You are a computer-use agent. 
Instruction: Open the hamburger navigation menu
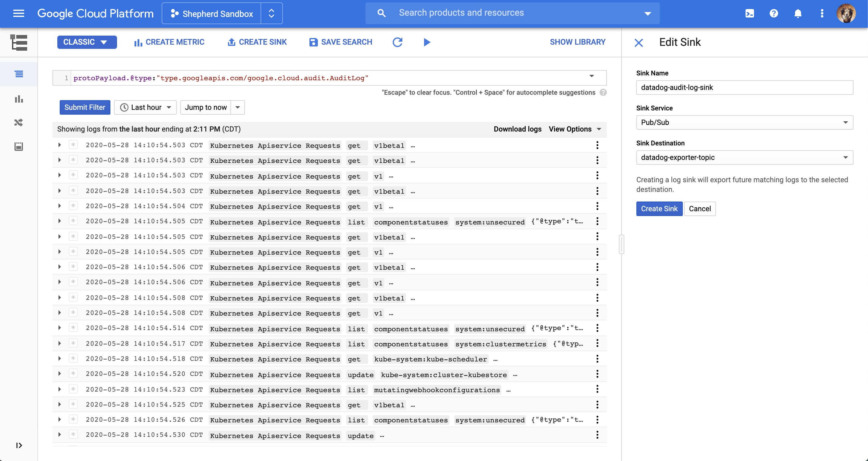click(x=18, y=14)
